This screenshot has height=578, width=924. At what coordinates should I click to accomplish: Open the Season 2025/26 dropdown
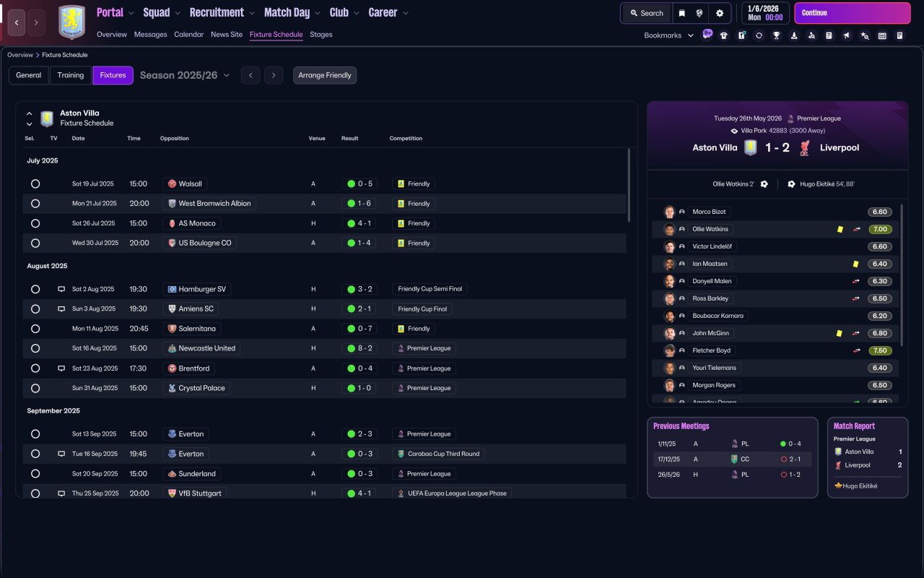tap(185, 75)
